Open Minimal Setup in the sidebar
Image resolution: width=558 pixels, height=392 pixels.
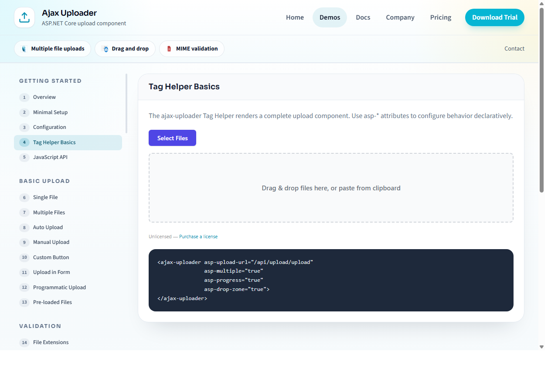click(68, 112)
